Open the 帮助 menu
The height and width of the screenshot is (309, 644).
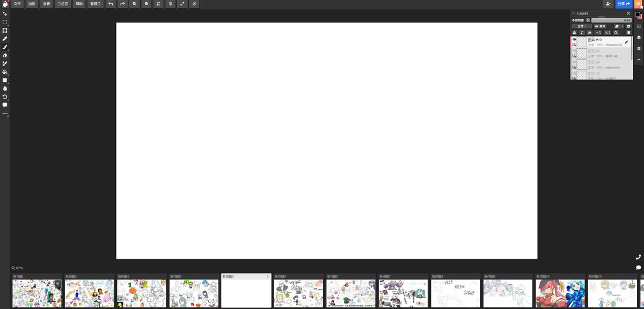point(79,4)
